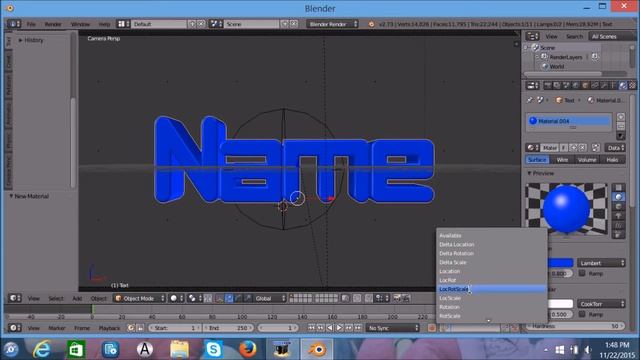Click the white specular color swatch

[x=560, y=304]
